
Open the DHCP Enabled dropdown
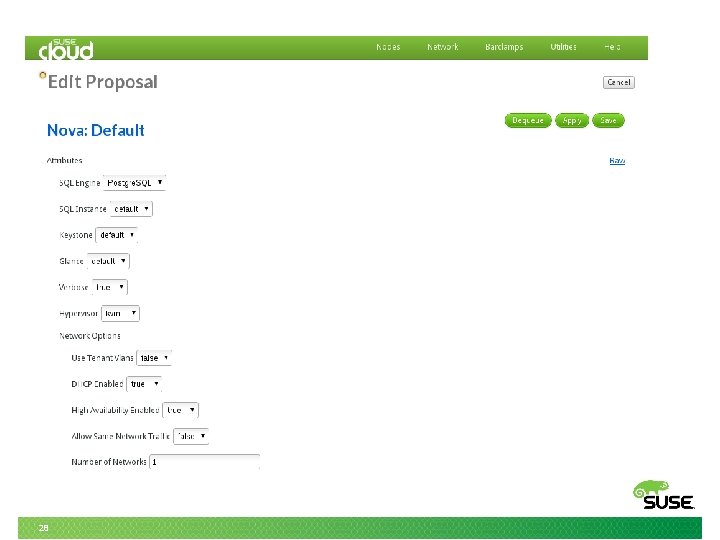(144, 384)
